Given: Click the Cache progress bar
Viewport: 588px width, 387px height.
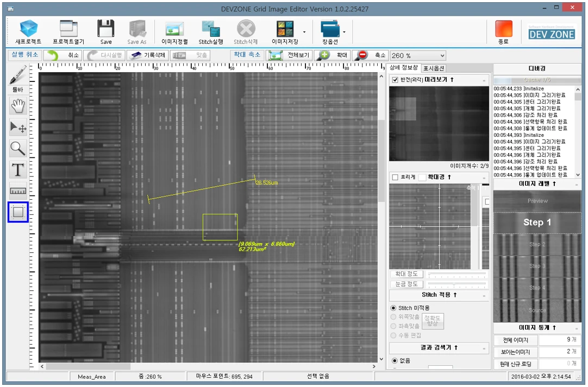Looking at the screenshot, I should (537, 80).
